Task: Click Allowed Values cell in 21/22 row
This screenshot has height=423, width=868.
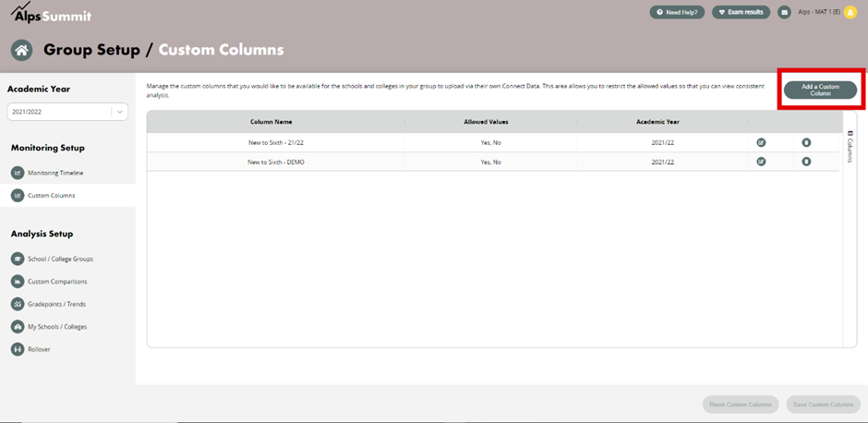Action: (x=490, y=143)
